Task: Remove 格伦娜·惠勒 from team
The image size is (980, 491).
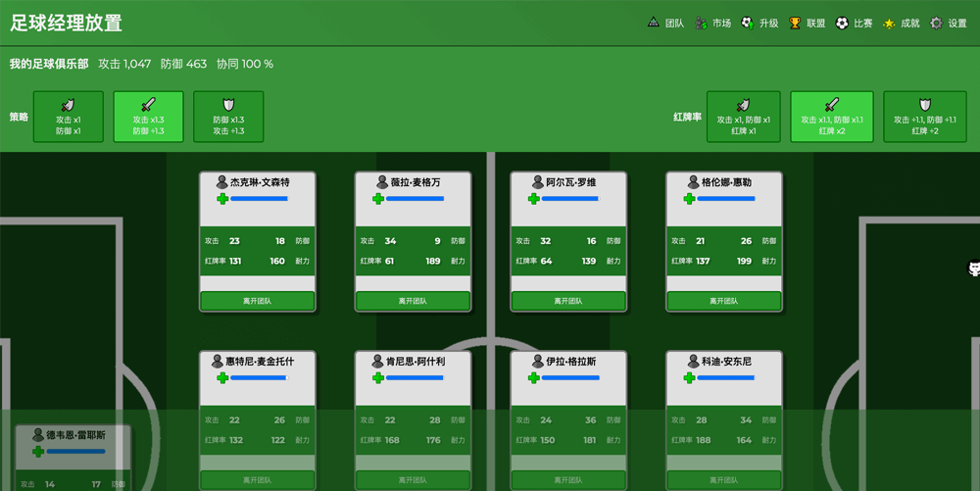Action: (724, 301)
